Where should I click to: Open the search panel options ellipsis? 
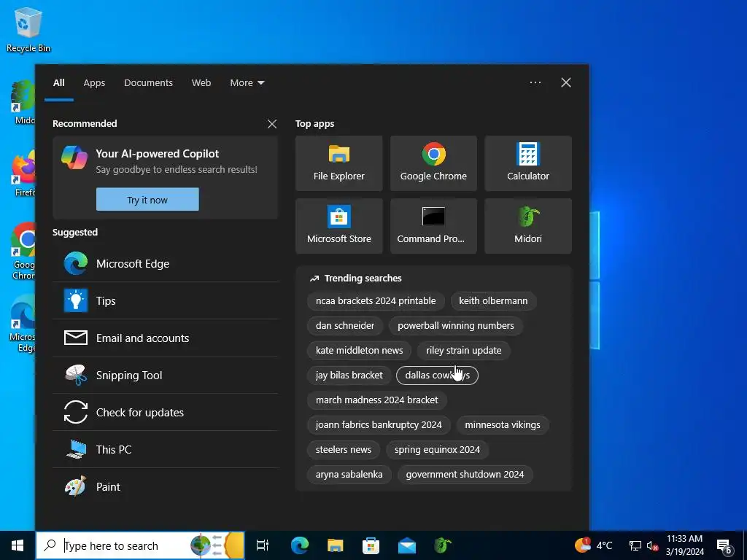pyautogui.click(x=535, y=82)
